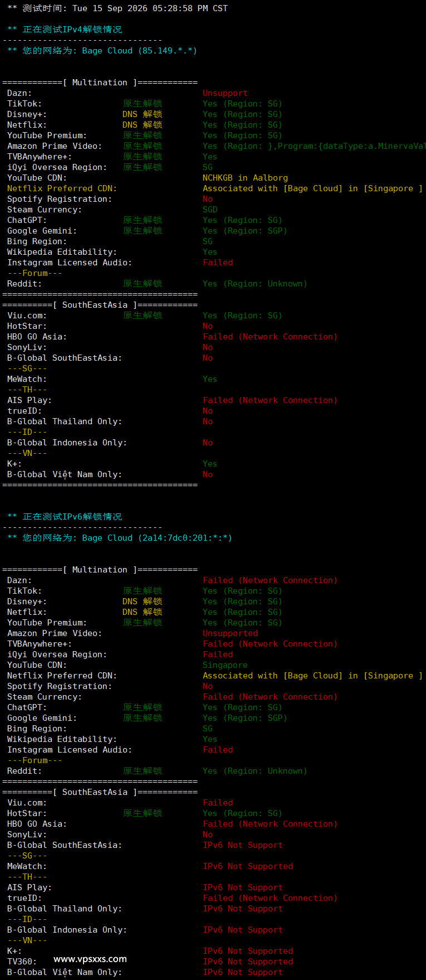Click the 'Failed' result beside iQyi Oversea Region
This screenshot has height=980, width=426.
tap(218, 654)
